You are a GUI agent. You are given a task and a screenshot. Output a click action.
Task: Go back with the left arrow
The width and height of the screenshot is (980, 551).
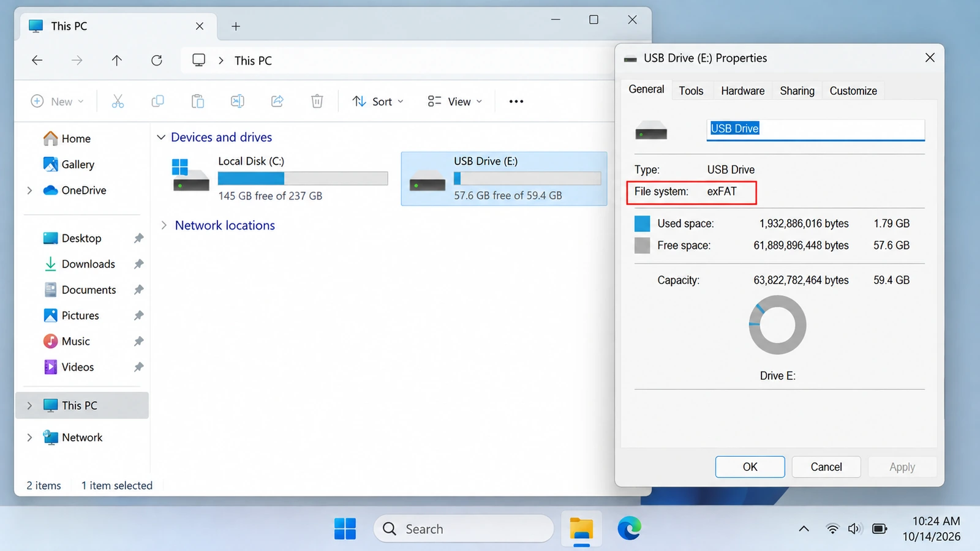[x=37, y=60]
